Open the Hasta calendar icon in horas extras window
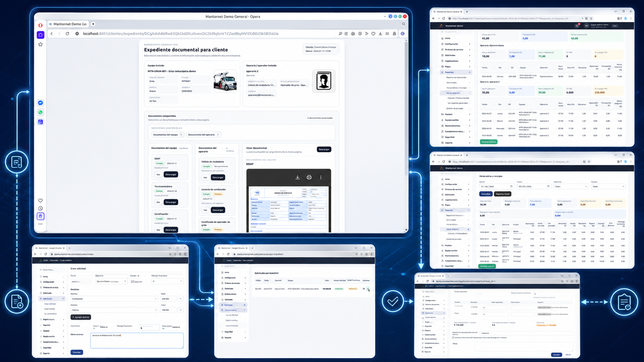Viewport: 644px width, 362px height. click(x=548, y=187)
